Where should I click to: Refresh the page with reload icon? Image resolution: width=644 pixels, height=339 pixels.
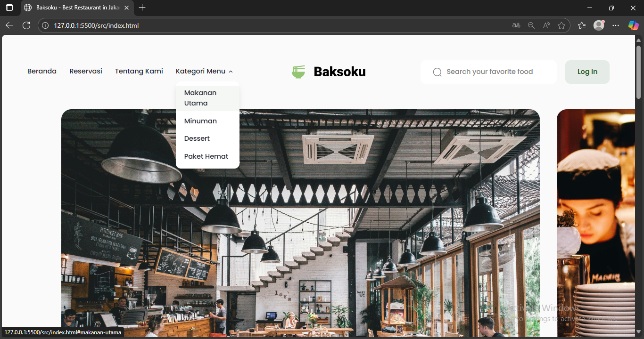tap(26, 25)
